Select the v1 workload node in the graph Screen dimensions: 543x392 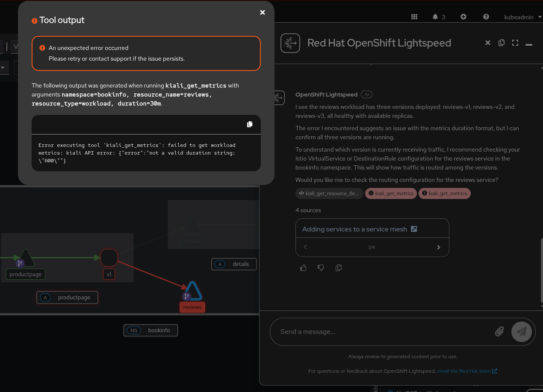pyautogui.click(x=109, y=257)
